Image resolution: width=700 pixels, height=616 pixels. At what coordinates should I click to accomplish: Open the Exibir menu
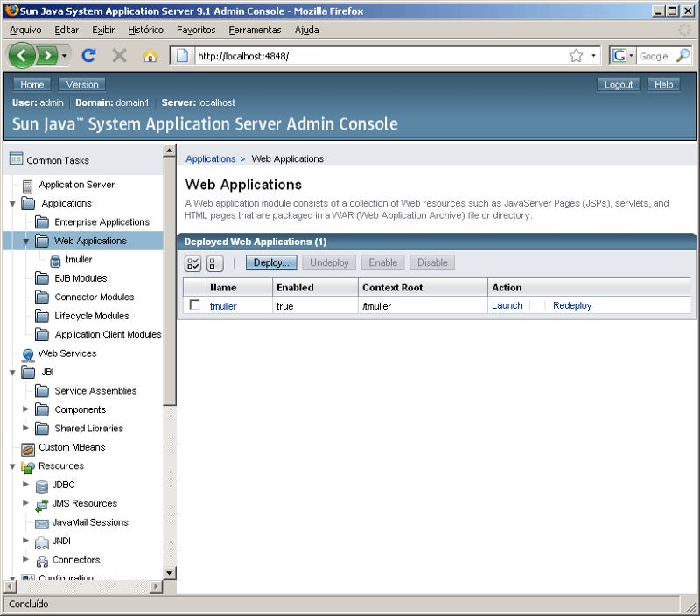pyautogui.click(x=103, y=30)
